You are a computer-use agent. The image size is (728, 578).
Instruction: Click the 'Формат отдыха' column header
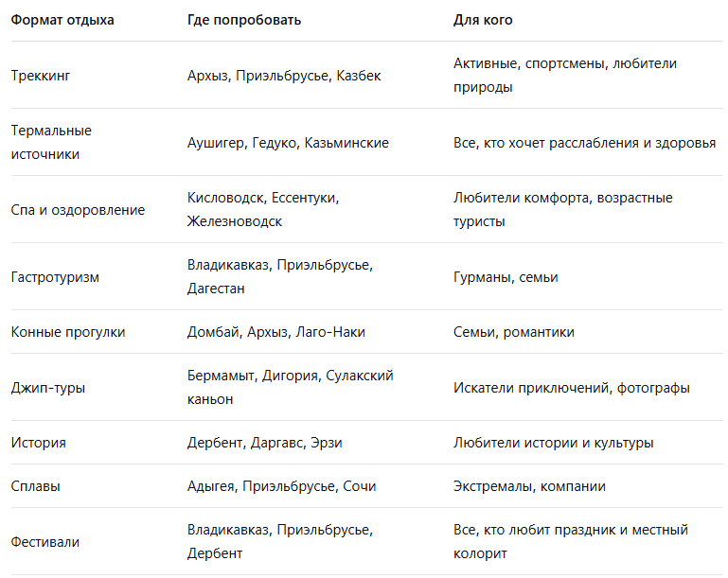click(62, 20)
